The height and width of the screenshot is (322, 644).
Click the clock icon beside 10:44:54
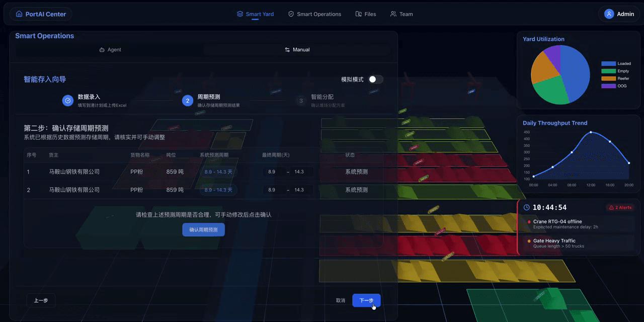tap(527, 207)
